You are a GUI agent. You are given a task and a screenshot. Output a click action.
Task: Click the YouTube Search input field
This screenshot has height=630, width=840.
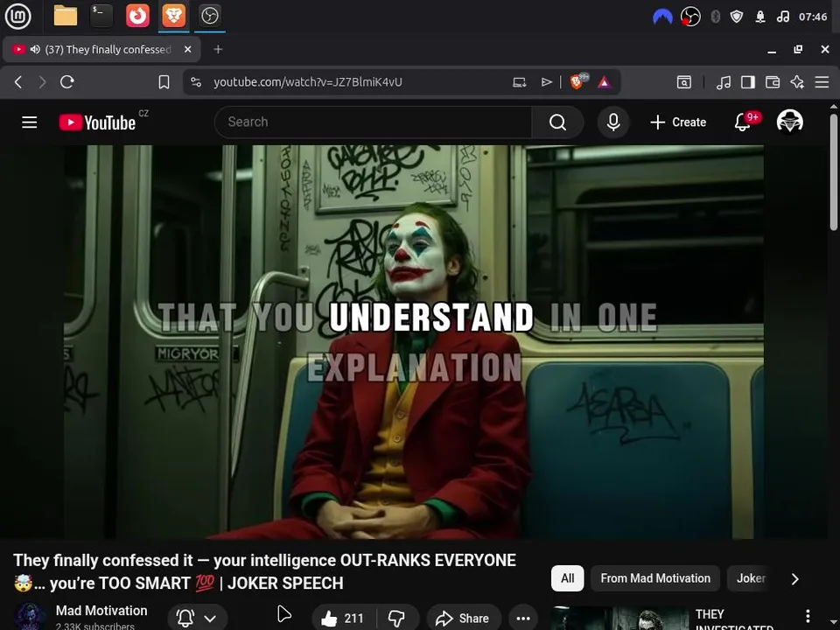click(x=373, y=122)
